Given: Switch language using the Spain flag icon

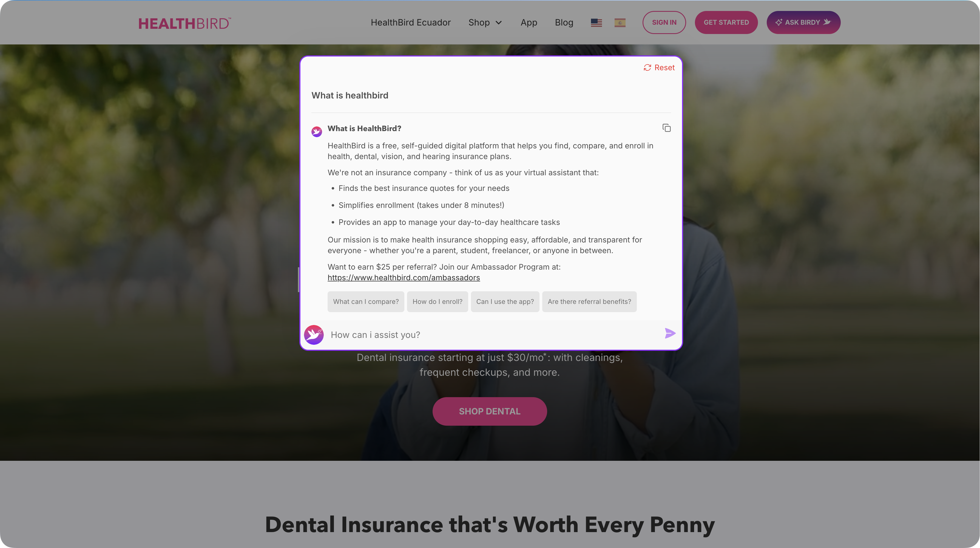Looking at the screenshot, I should [620, 22].
